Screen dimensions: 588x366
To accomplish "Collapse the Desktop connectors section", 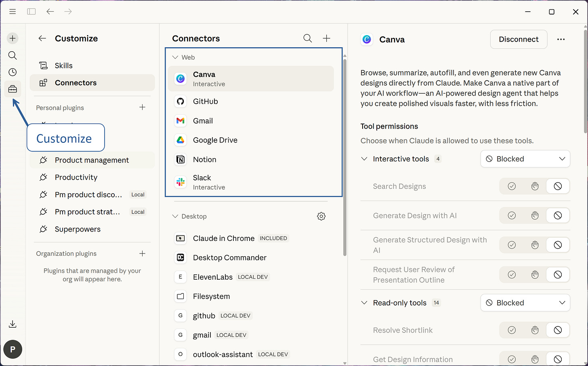I will point(175,216).
